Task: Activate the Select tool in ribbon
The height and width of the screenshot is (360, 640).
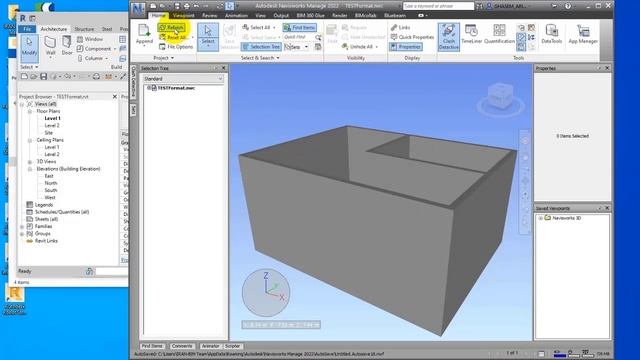Action: click(x=208, y=37)
